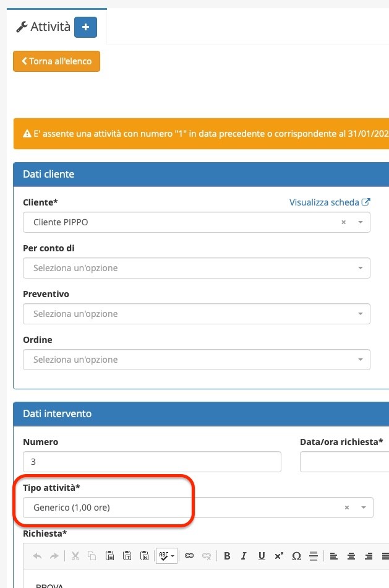Open the spell check ABC tool

166,556
